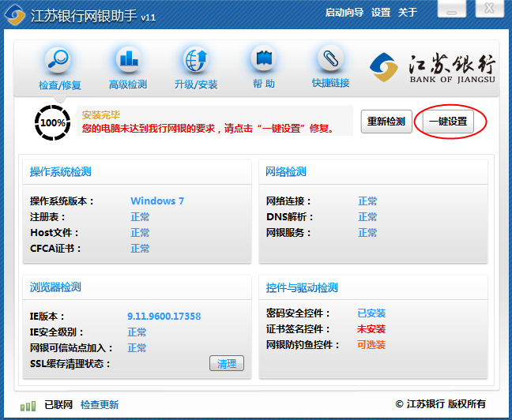Click the Windows 7 value

click(x=157, y=201)
